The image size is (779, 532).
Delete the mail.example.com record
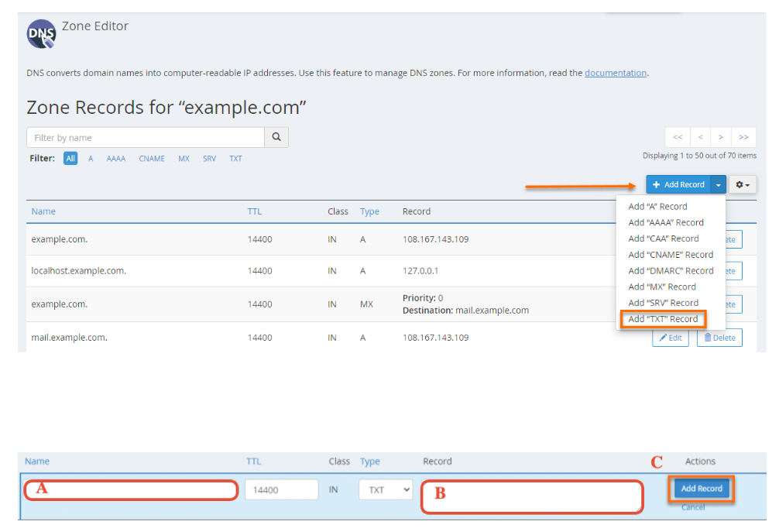pyautogui.click(x=719, y=338)
